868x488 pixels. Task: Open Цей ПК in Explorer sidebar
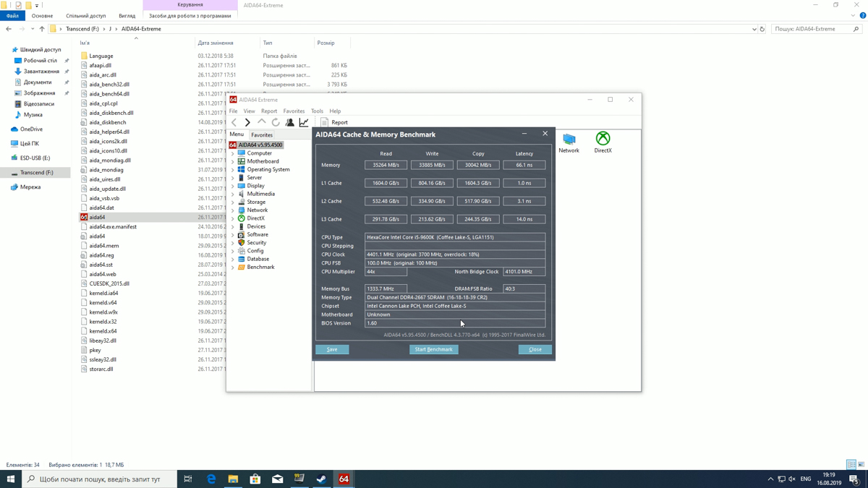[30, 144]
